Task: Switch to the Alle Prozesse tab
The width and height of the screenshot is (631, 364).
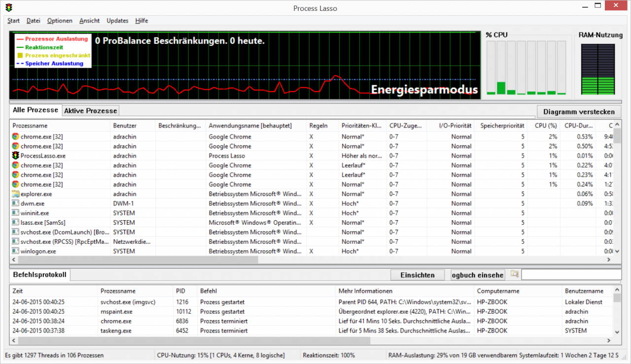Action: (x=35, y=110)
